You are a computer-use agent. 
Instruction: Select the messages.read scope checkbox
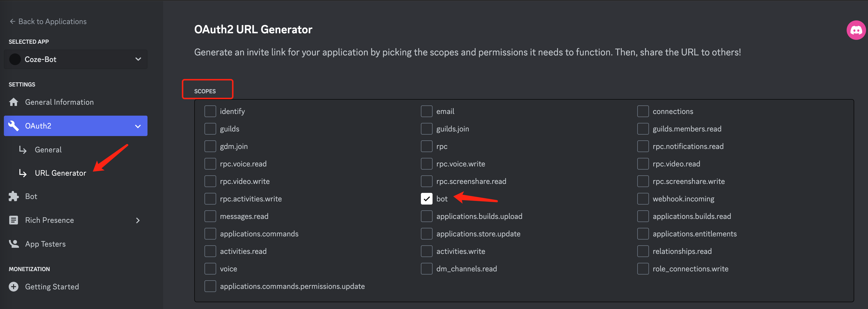click(x=210, y=216)
